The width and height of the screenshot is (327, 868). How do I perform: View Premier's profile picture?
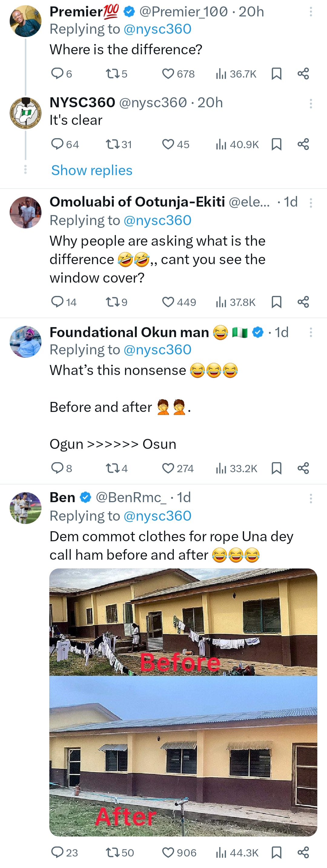coord(26,21)
